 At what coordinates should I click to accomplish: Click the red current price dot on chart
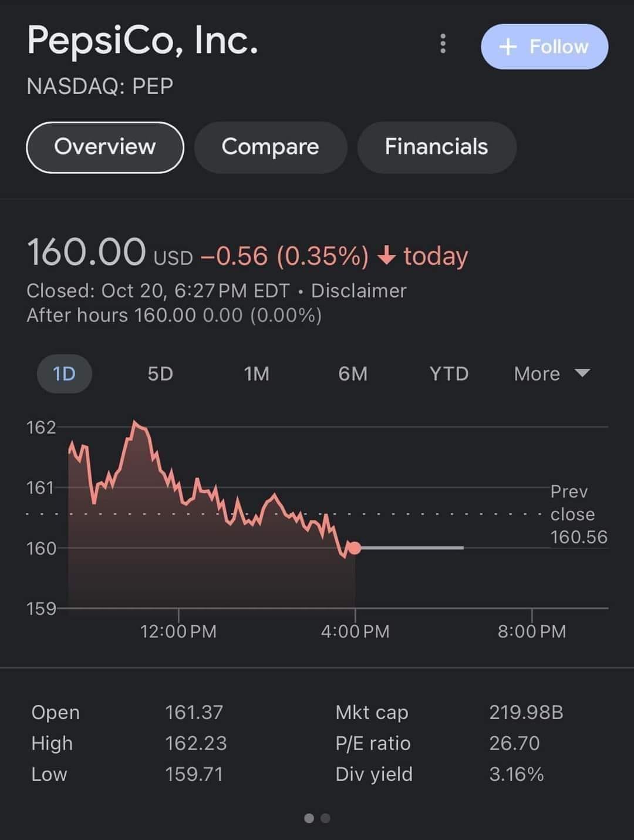coord(355,548)
